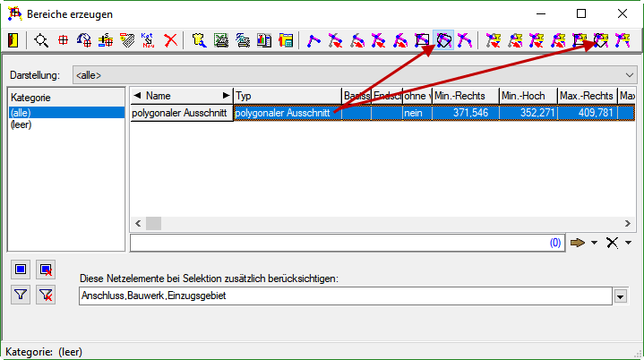Click the blue square select-all button
This screenshot has width=644, height=360.
tap(23, 269)
